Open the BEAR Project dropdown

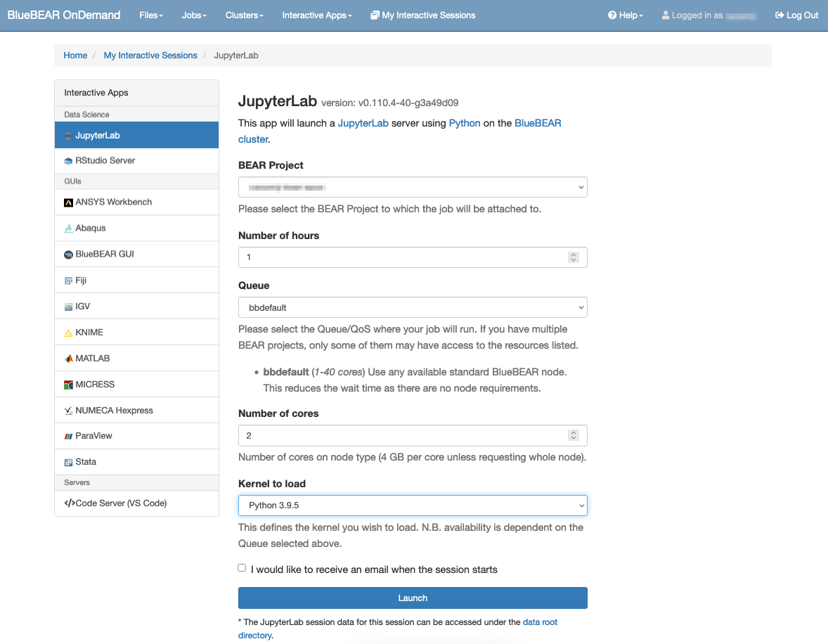click(413, 187)
